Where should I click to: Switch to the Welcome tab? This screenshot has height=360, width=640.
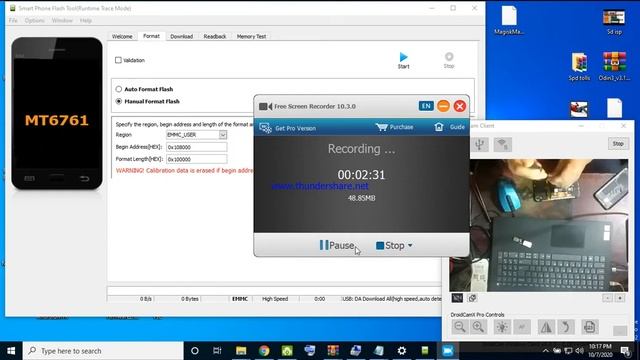(122, 36)
